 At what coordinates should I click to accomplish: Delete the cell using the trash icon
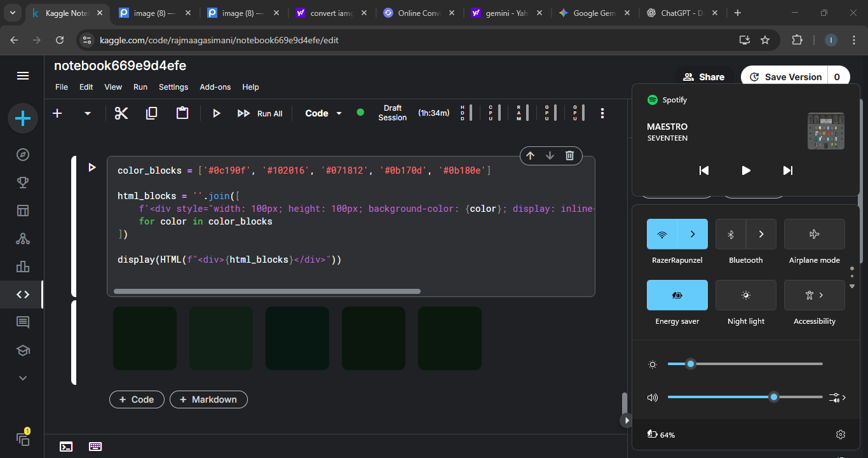[569, 156]
